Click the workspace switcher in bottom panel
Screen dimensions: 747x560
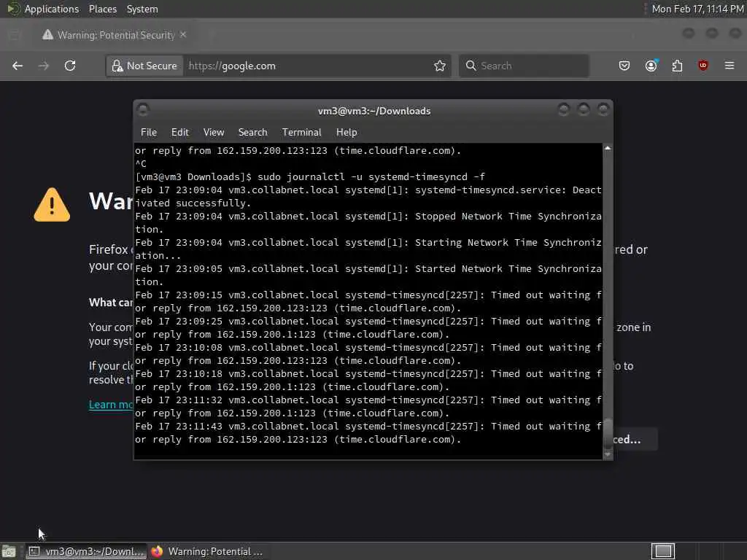pyautogui.click(x=662, y=551)
